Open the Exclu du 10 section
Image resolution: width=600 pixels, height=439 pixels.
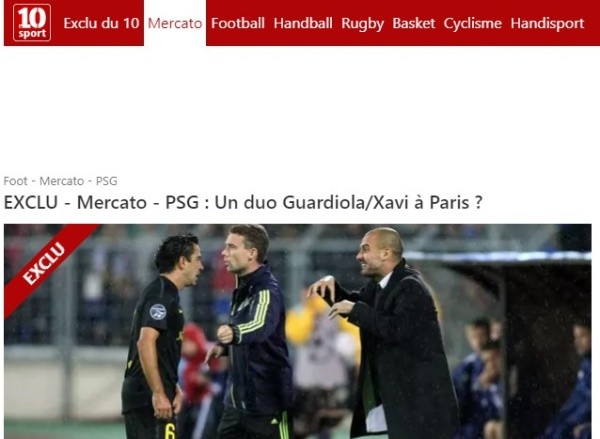coord(101,23)
